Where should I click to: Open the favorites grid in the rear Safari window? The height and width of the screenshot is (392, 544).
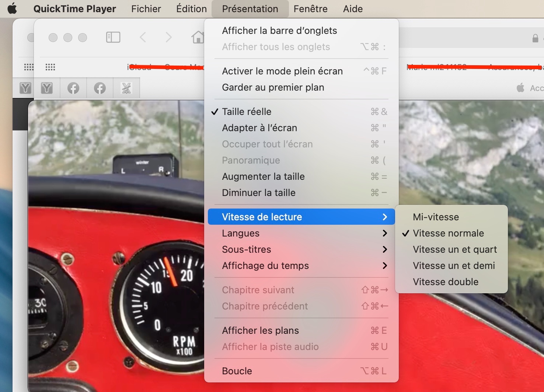click(x=29, y=67)
